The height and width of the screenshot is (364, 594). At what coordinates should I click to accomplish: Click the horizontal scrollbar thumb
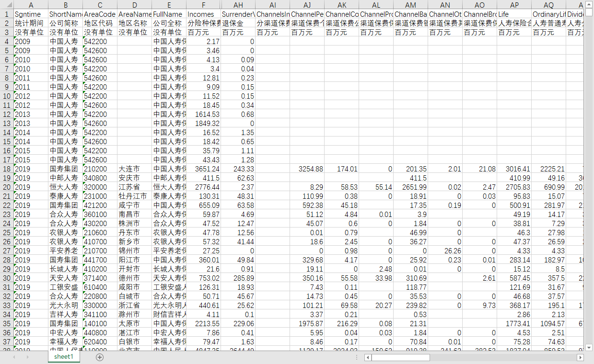[401, 357]
